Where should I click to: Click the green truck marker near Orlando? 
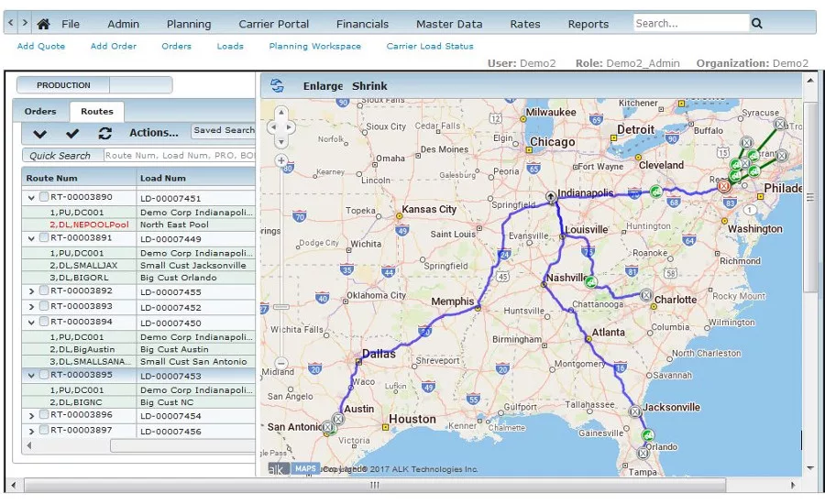pyautogui.click(x=648, y=435)
